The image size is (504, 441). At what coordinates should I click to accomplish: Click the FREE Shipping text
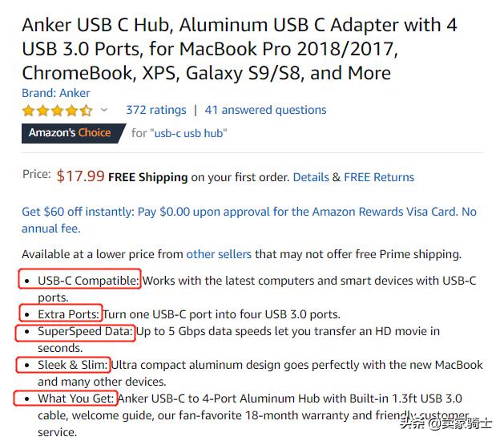[x=147, y=177]
